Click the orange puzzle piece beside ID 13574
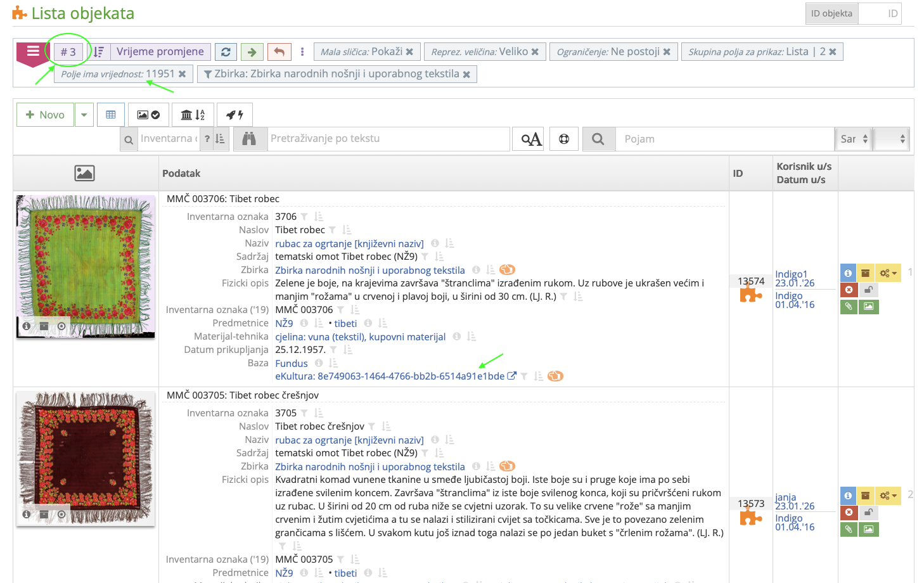 click(x=750, y=294)
